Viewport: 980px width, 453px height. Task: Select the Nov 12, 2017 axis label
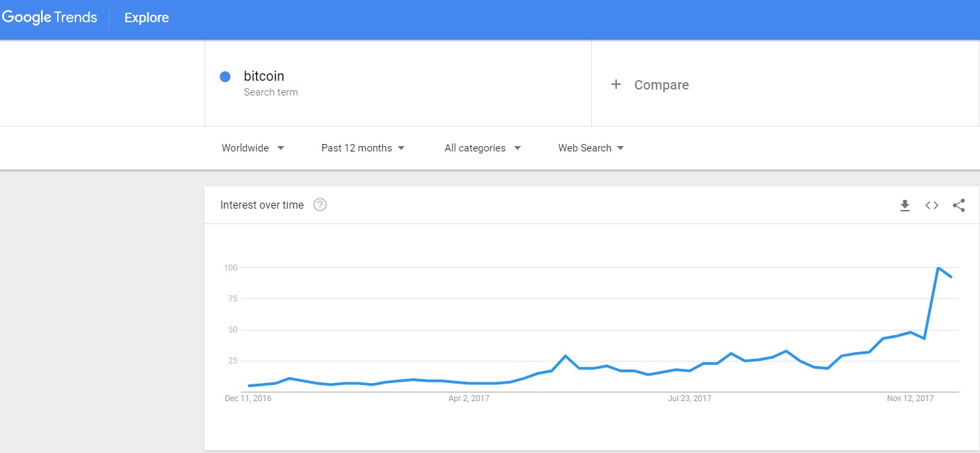click(910, 398)
